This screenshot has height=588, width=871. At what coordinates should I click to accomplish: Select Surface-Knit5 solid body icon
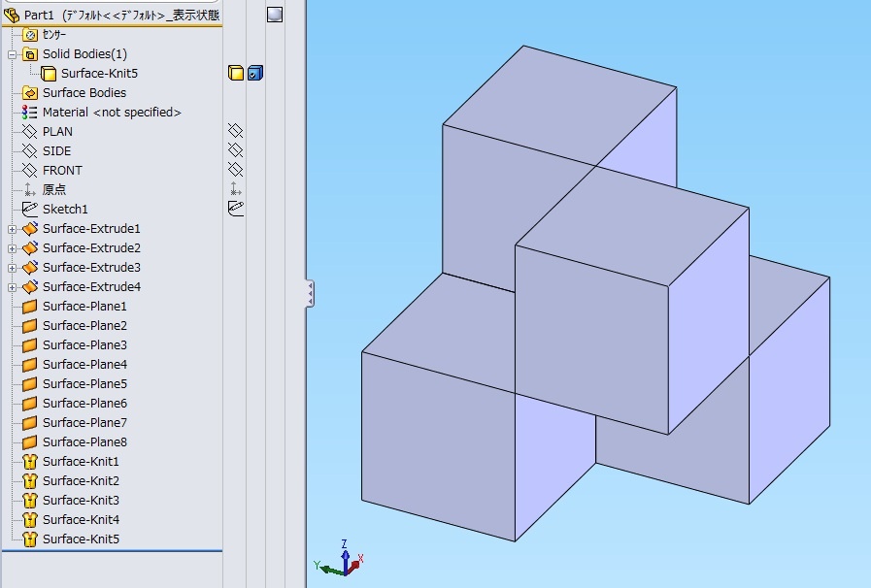tap(49, 74)
